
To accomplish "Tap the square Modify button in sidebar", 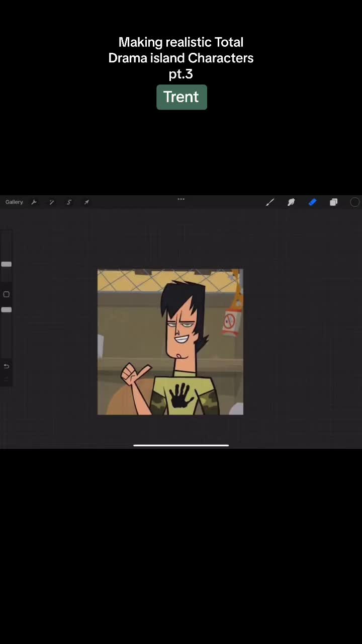I will coord(7,294).
